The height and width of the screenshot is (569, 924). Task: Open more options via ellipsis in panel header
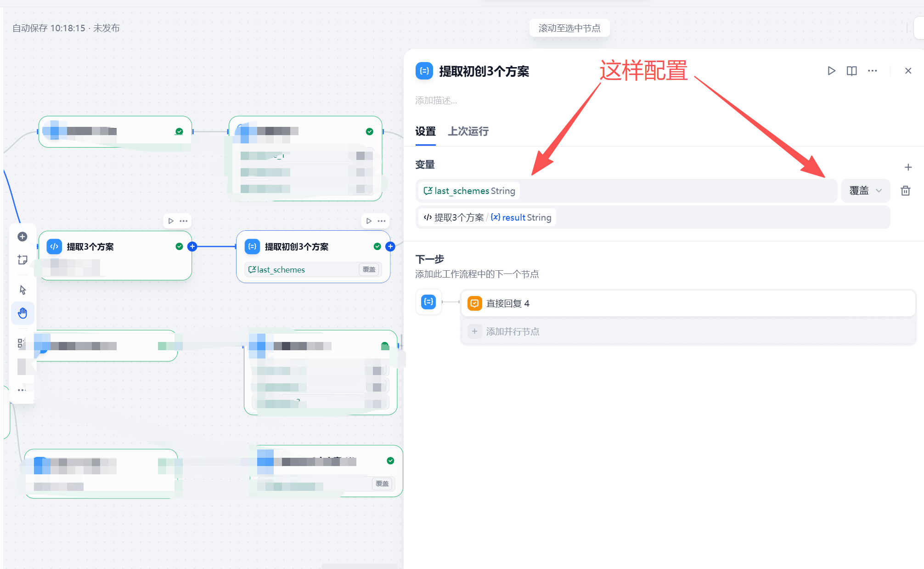click(x=873, y=71)
